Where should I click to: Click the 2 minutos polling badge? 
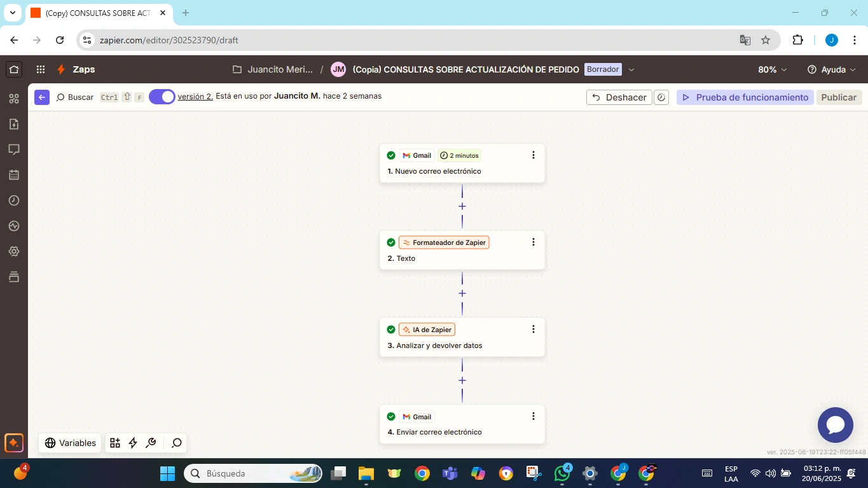click(459, 155)
